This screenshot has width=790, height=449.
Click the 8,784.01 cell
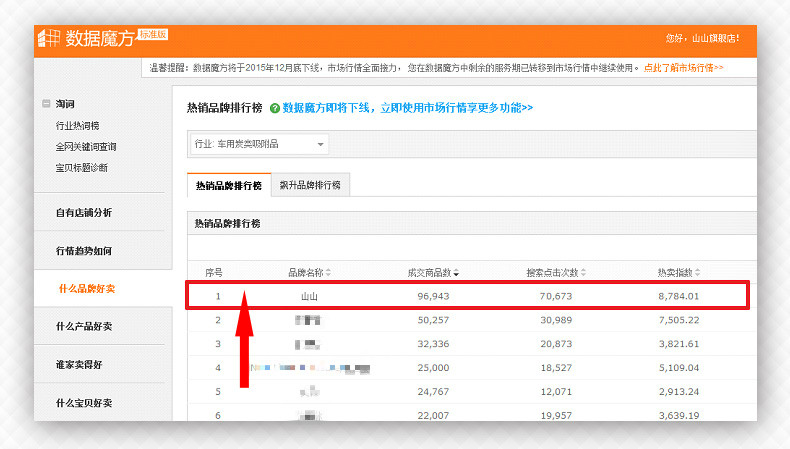point(679,296)
